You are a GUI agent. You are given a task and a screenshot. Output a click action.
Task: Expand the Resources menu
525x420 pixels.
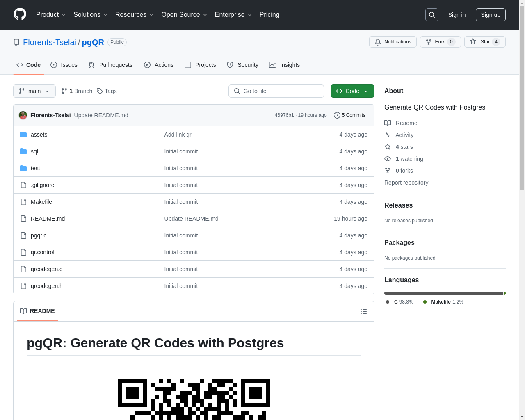point(135,15)
